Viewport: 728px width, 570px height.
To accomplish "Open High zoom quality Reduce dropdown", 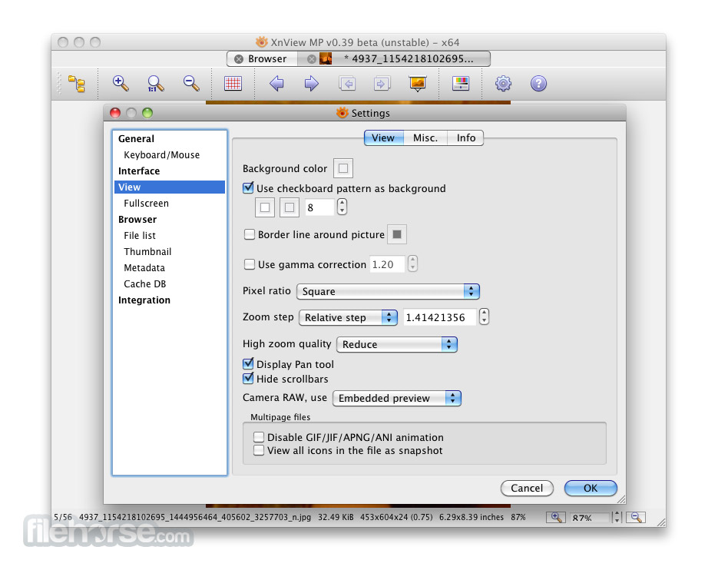I will (x=397, y=344).
